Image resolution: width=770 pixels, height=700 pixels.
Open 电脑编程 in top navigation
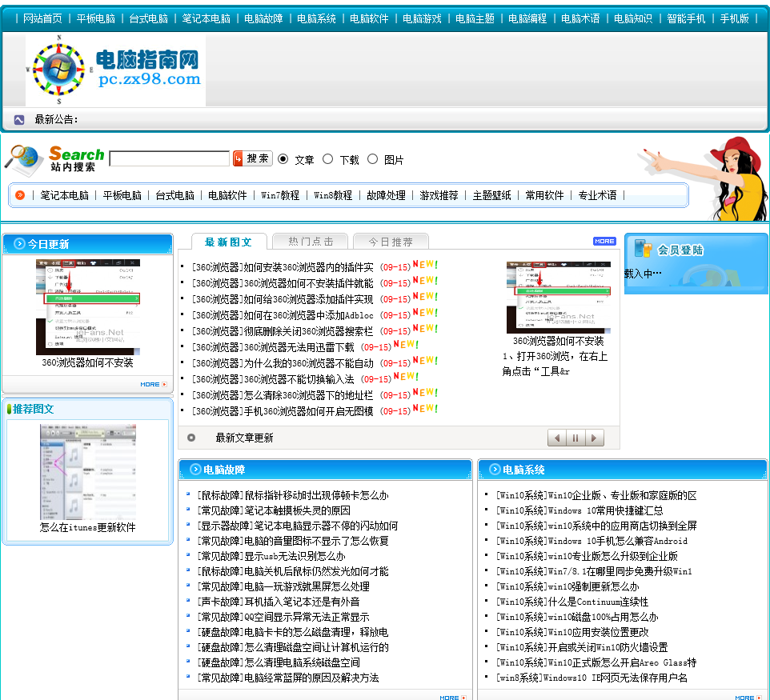pyautogui.click(x=527, y=18)
